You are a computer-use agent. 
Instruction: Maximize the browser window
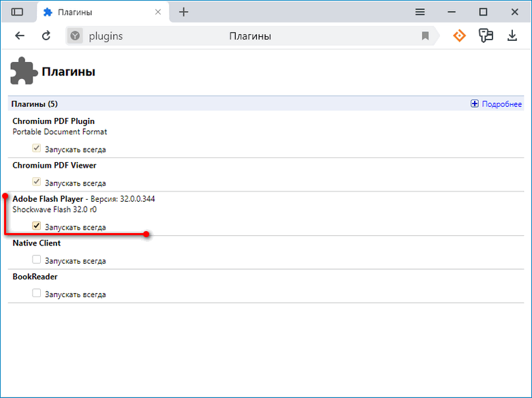click(483, 12)
